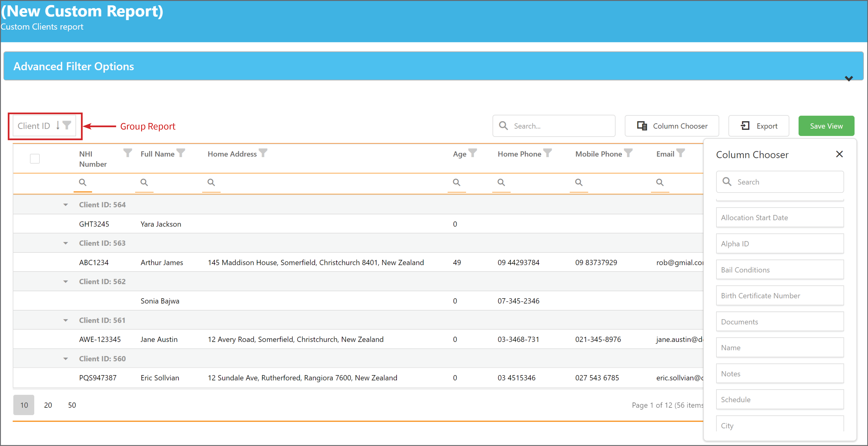868x446 pixels.
Task: Save the current report view
Action: coord(826,126)
